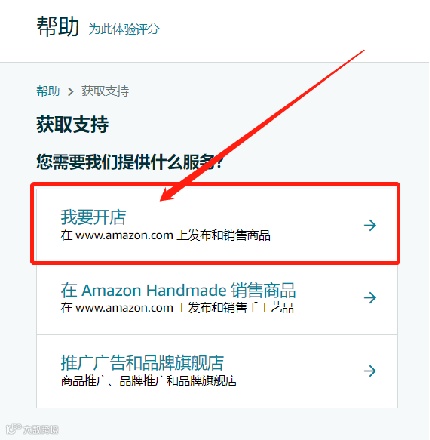Click the word Handmade in the second option
Screen dimensions: 430x440
coord(186,290)
